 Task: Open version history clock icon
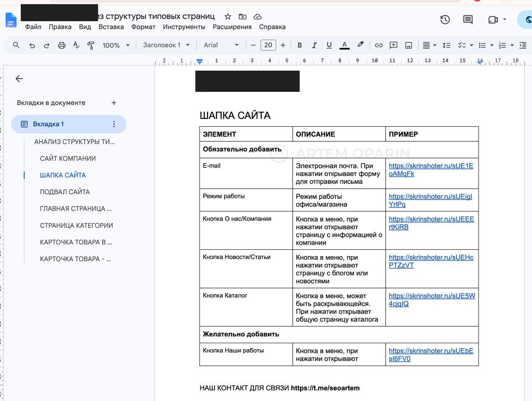point(445,20)
